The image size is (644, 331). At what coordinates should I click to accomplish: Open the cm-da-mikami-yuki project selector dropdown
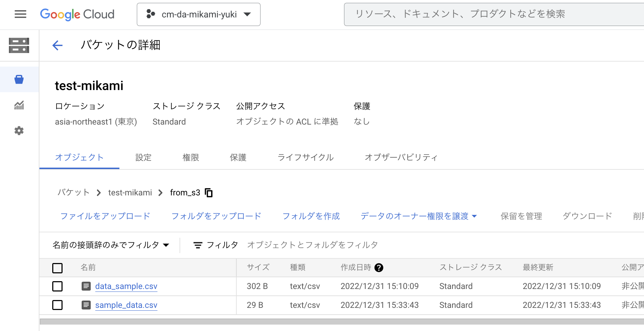[198, 14]
